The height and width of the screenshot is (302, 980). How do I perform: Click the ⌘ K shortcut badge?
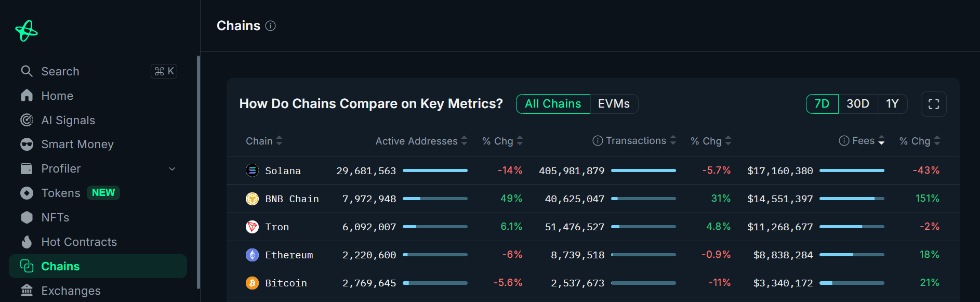[164, 71]
